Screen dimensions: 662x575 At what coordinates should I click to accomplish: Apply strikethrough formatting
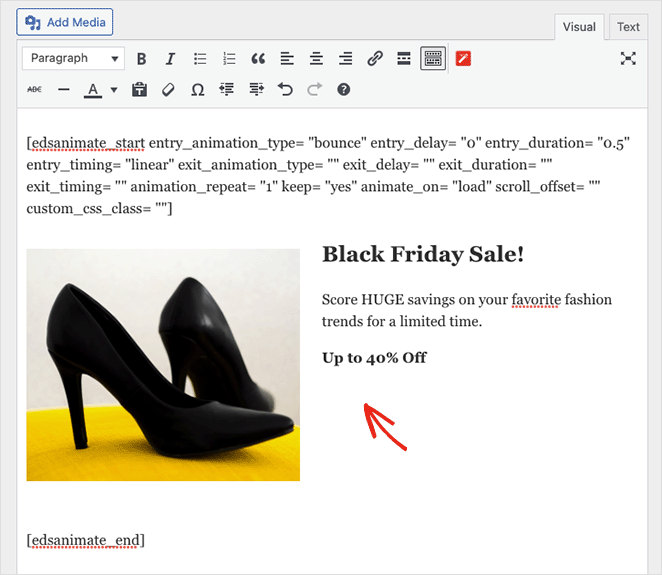point(34,90)
